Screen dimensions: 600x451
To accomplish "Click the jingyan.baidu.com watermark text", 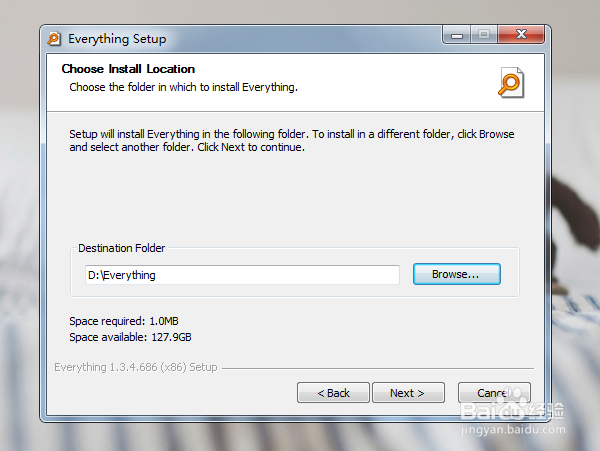I will point(513,430).
